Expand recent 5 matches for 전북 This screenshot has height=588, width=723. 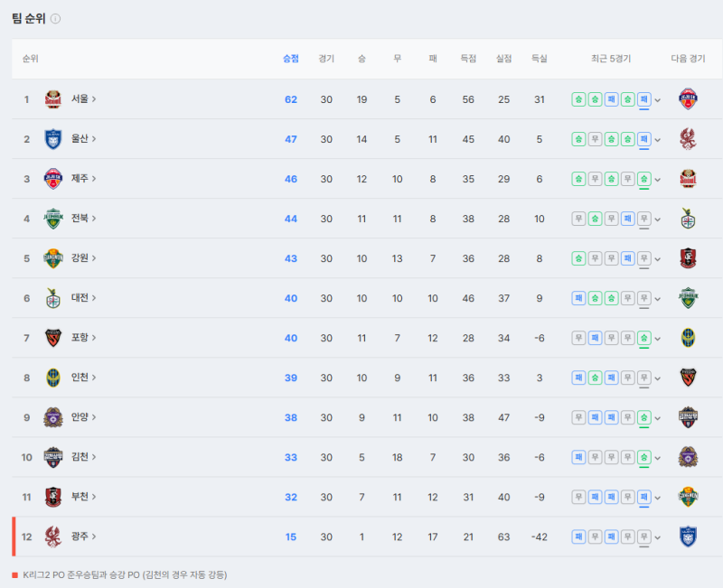pos(658,219)
